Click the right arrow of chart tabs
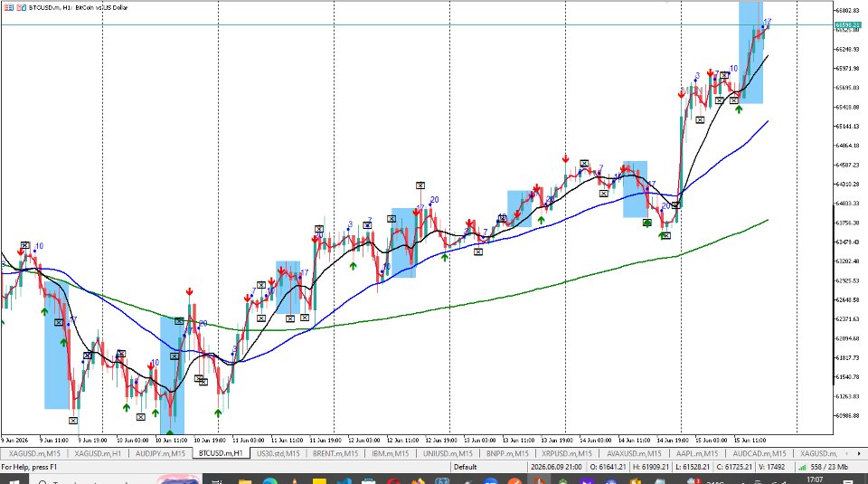Viewport: 868px width, 484px height. pos(859,453)
